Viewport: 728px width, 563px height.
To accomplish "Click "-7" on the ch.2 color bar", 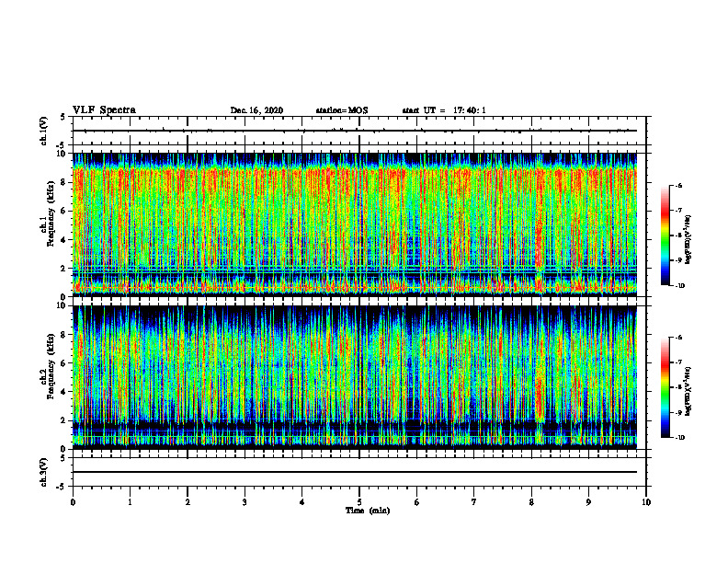I will tap(679, 362).
